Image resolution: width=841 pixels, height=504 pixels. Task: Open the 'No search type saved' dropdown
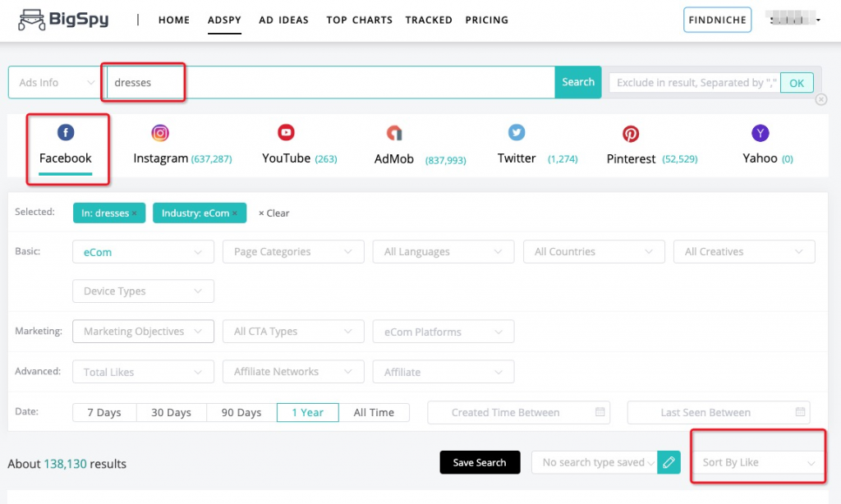(x=595, y=462)
